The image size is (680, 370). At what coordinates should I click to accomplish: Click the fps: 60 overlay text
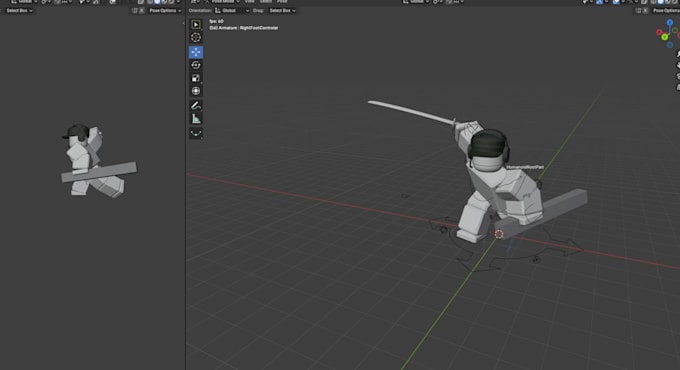click(216, 21)
